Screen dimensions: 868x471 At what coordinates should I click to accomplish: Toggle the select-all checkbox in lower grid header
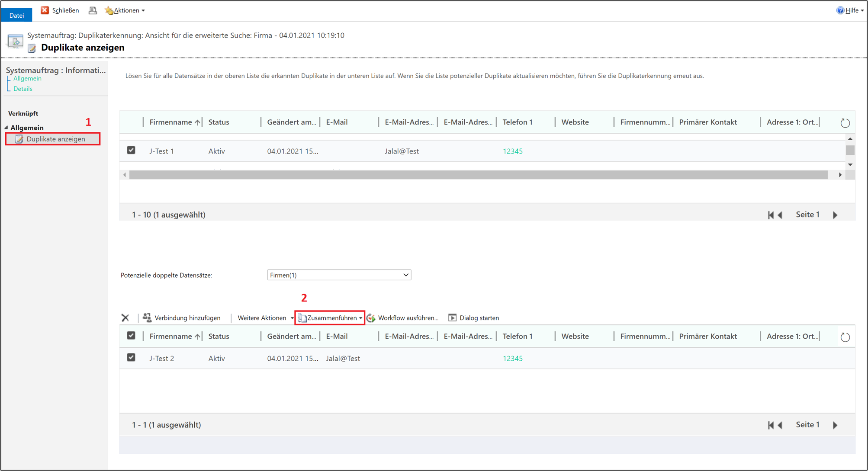[x=131, y=336]
